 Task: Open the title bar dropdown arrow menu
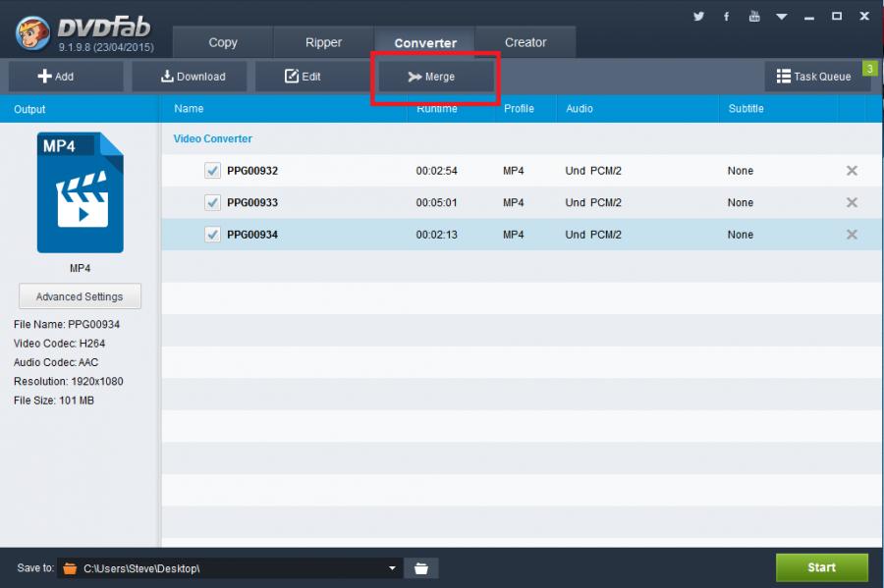coord(782,17)
